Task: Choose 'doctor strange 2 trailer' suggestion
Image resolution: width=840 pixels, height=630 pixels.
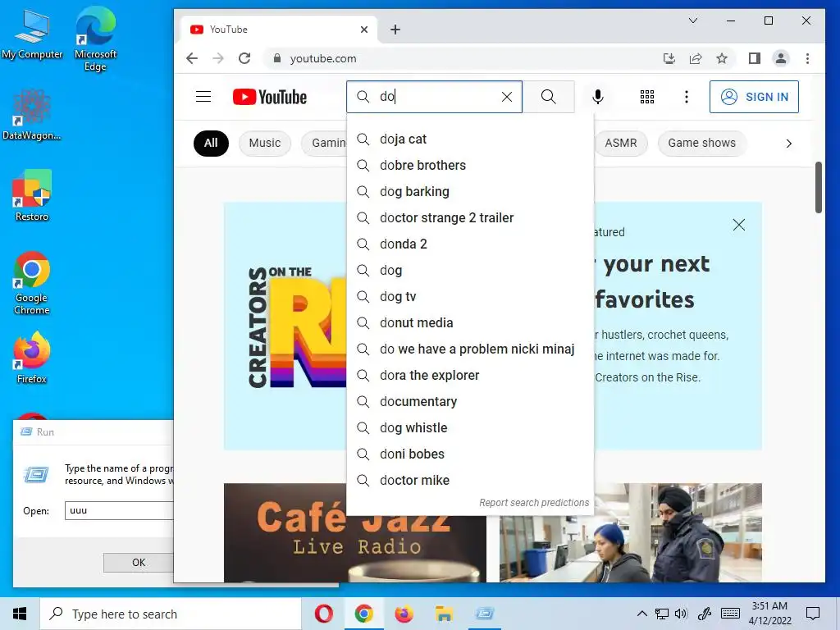Action: coord(470,218)
